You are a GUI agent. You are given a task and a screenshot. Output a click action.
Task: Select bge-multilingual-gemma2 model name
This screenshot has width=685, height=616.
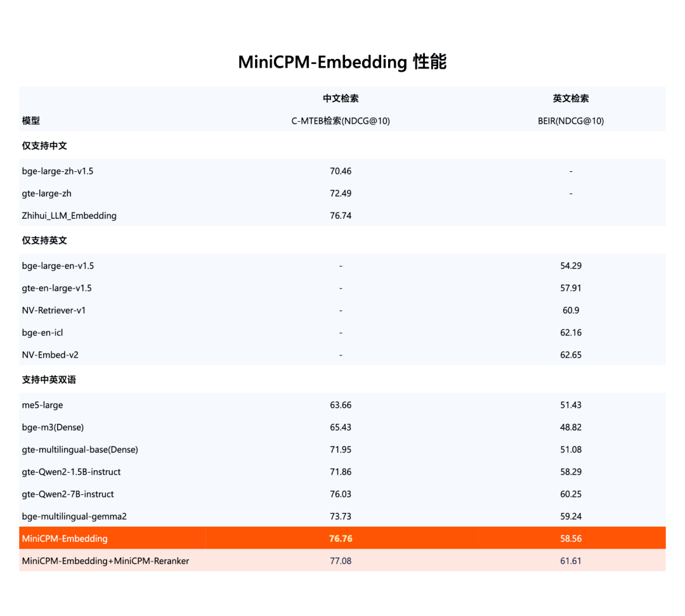[x=74, y=516]
